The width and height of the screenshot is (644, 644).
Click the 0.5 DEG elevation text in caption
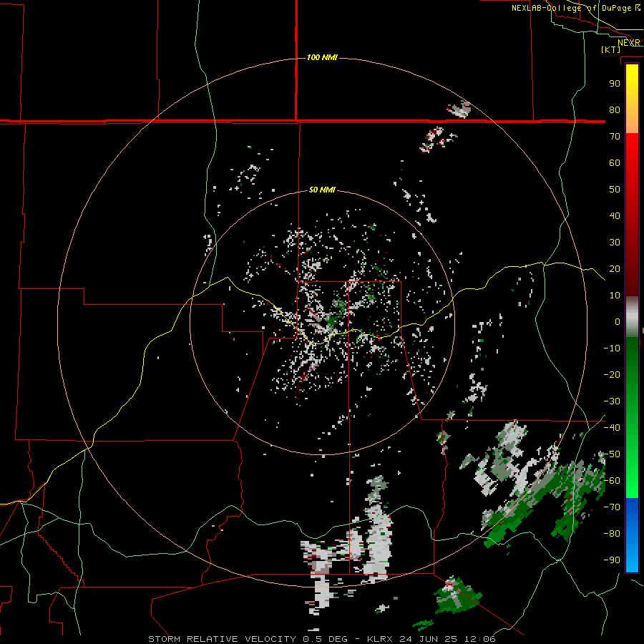point(324,639)
